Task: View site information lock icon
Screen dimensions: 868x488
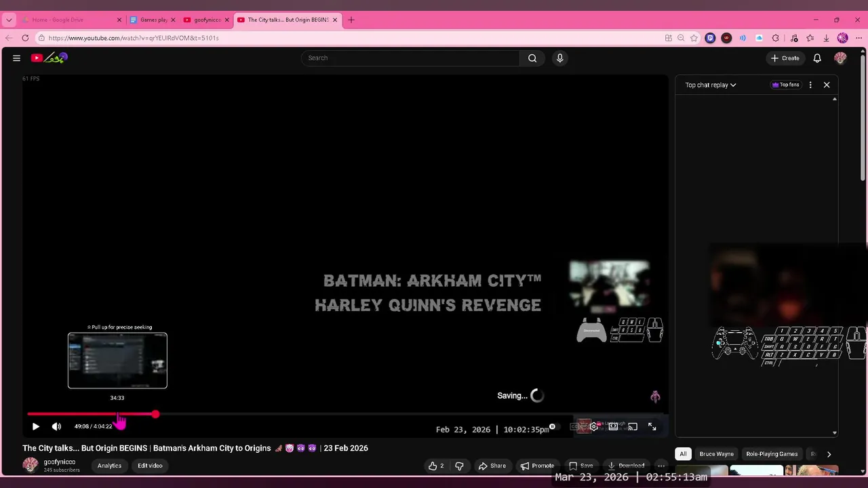Action: pos(41,38)
